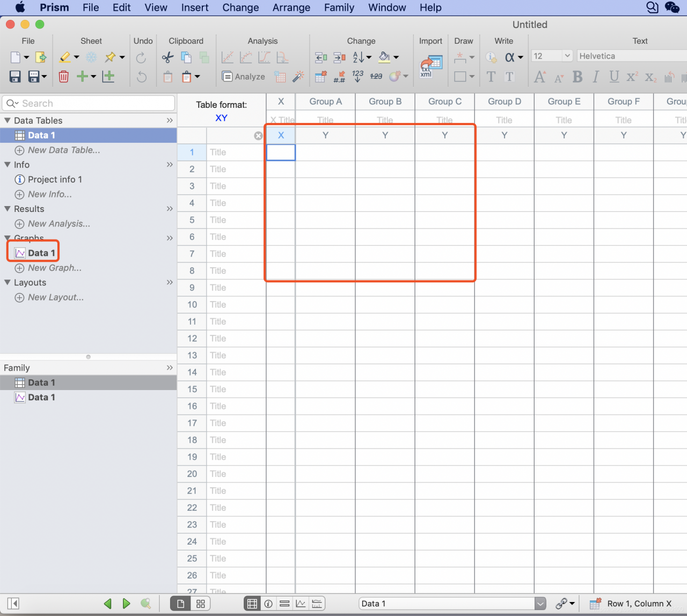The image size is (687, 616).
Task: Click the Underline U text icon
Action: click(x=614, y=77)
